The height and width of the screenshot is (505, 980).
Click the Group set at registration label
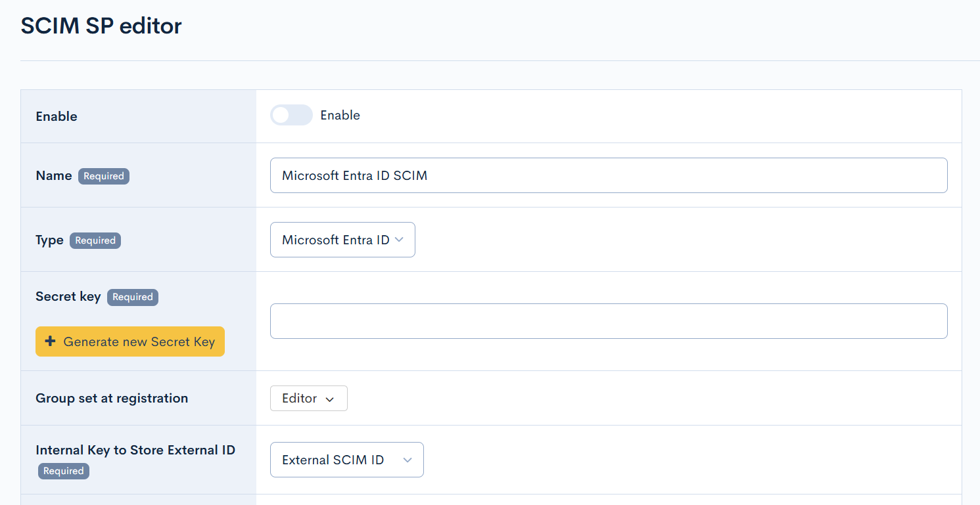(112, 398)
